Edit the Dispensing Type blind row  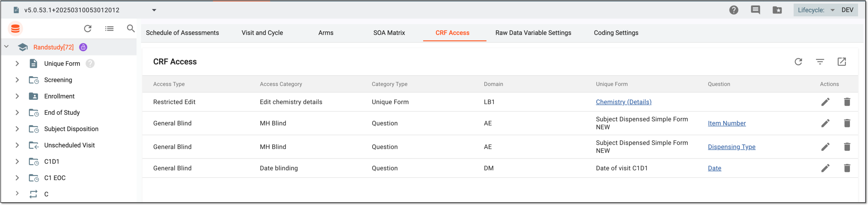point(825,147)
